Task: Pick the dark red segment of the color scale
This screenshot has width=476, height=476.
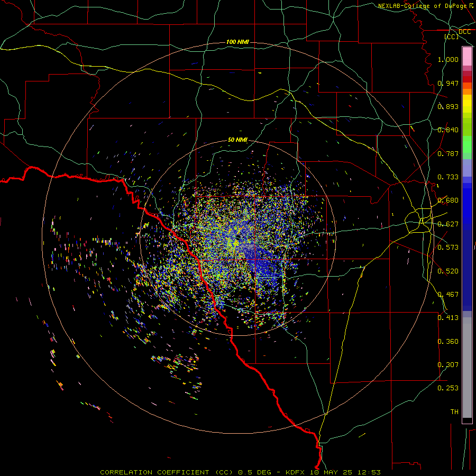Action: [x=467, y=79]
